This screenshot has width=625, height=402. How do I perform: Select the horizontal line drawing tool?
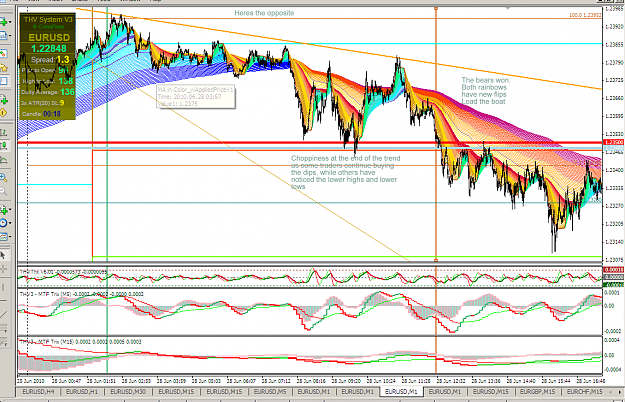click(4, 301)
